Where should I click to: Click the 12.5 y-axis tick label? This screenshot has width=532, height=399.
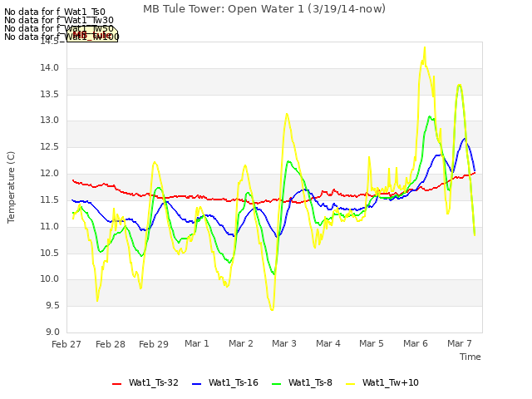[50, 147]
